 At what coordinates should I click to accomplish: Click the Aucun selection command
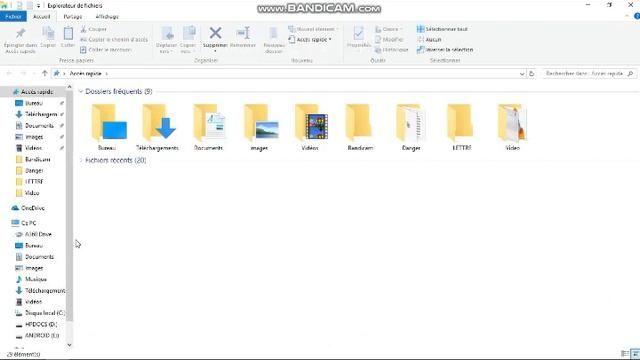point(429,39)
